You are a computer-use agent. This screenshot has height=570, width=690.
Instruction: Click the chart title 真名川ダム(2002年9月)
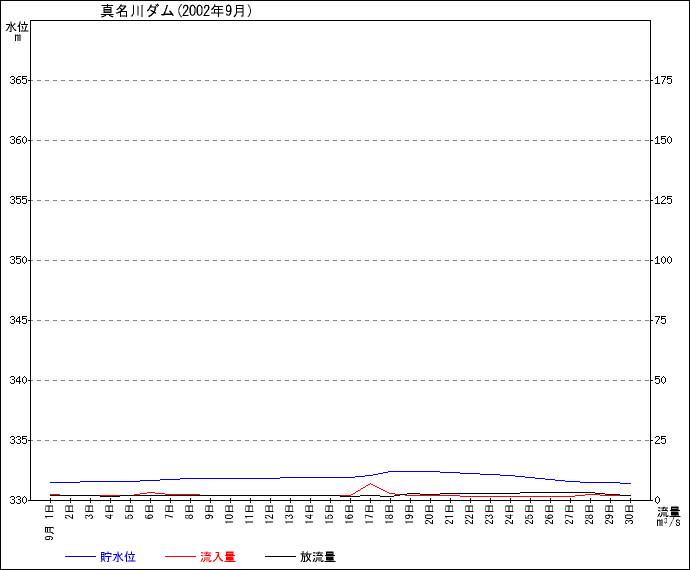pyautogui.click(x=176, y=11)
